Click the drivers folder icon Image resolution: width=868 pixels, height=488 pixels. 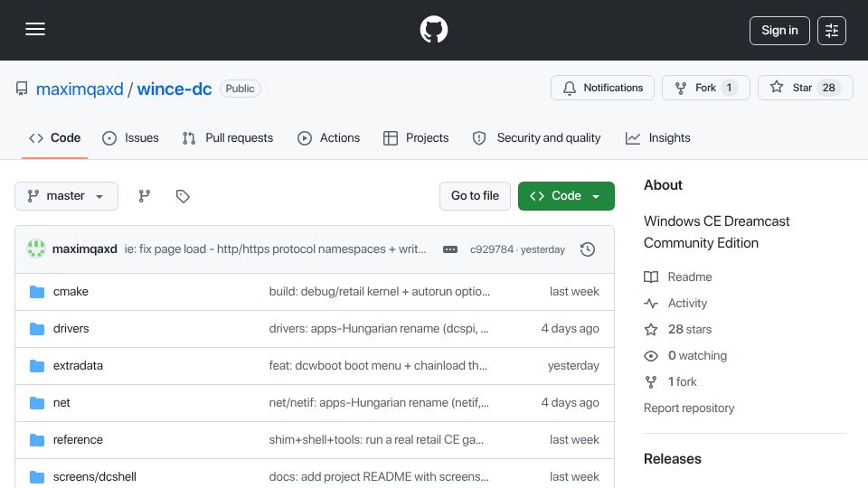coord(36,329)
